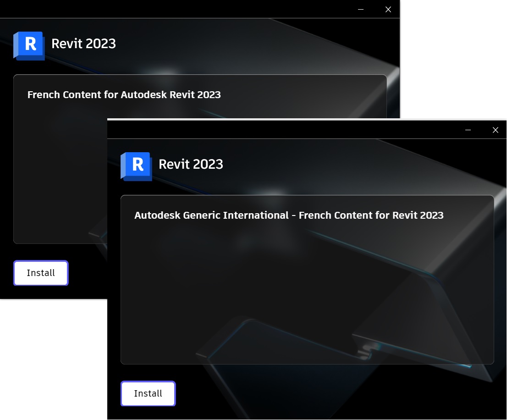
Task: Click the content panel of the background installer
Action: point(60,183)
